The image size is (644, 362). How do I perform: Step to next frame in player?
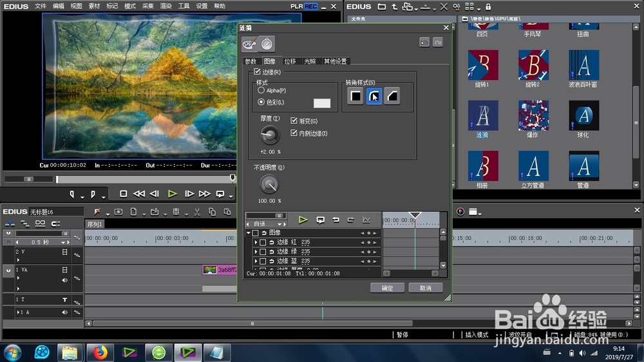[189, 193]
